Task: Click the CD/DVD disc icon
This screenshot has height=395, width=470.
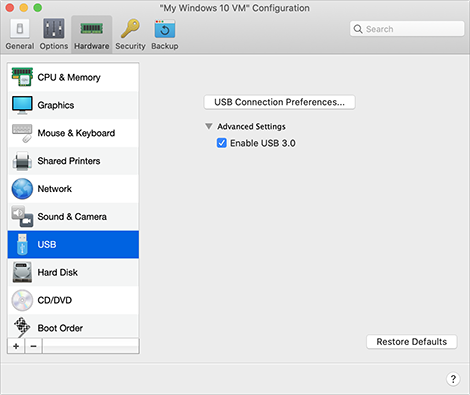Action: (22, 300)
